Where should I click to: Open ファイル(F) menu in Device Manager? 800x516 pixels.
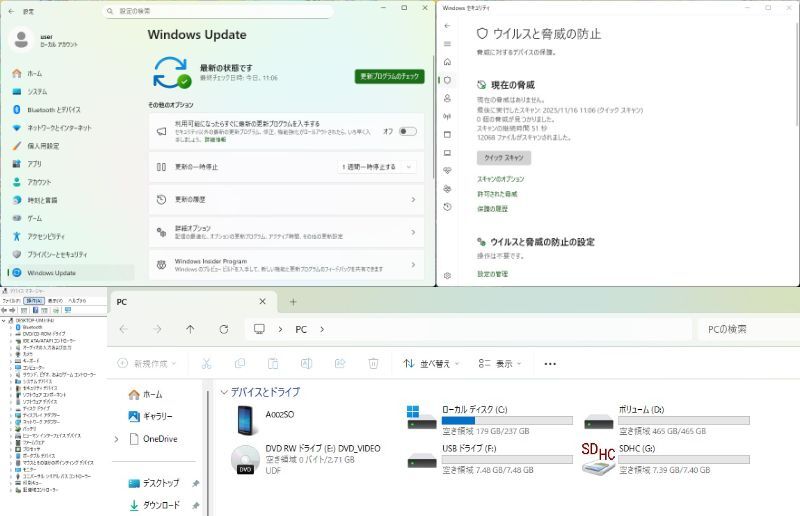pyautogui.click(x=11, y=301)
